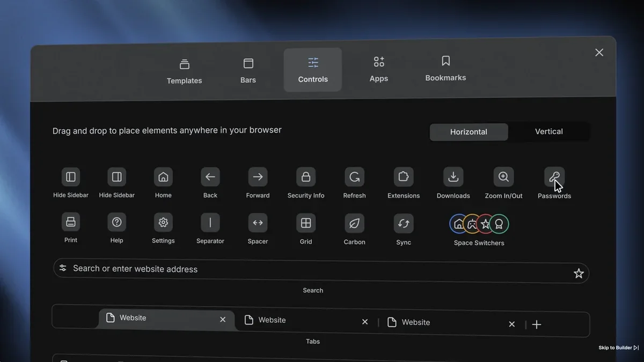Open search filter options icon in address bar
The width and height of the screenshot is (644, 362).
[63, 268]
